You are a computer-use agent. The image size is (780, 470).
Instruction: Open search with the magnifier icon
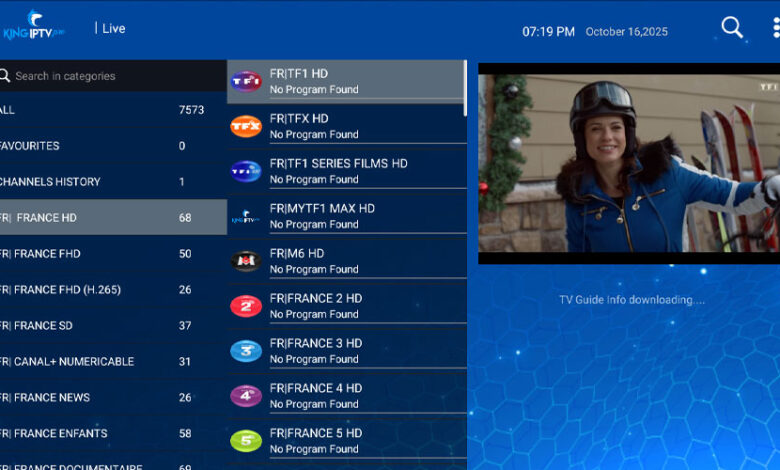(x=732, y=28)
